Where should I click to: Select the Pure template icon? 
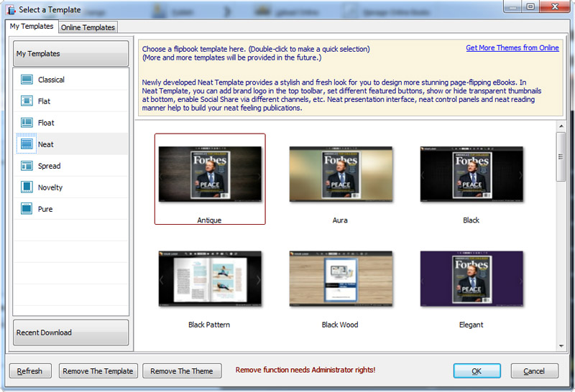27,209
